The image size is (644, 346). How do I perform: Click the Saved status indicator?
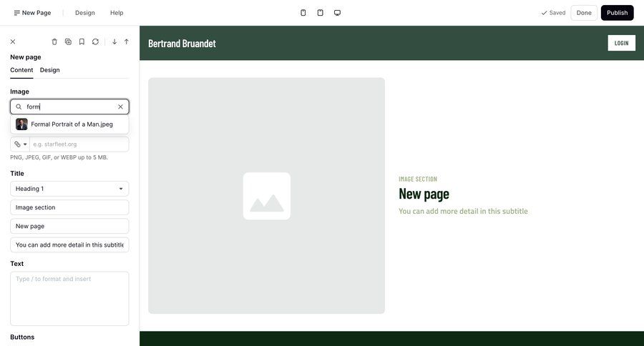[x=553, y=13]
